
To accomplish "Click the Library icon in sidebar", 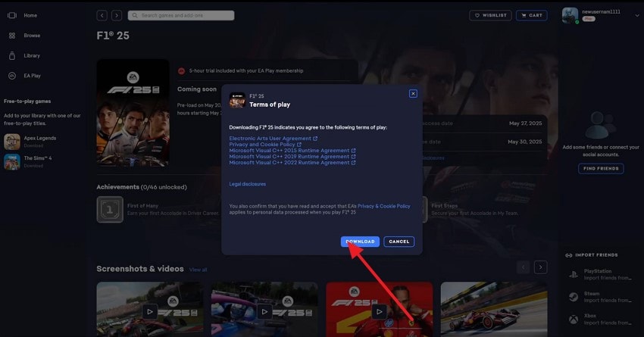I will click(12, 56).
